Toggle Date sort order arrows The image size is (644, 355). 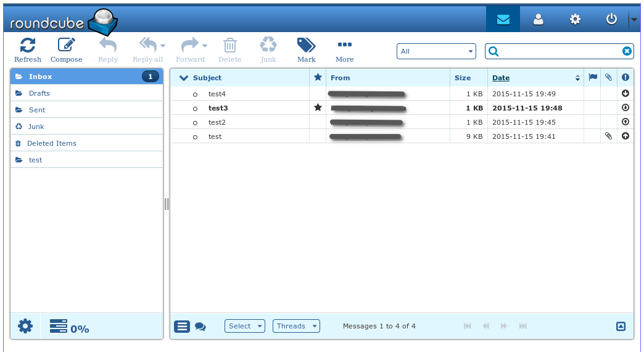point(577,78)
